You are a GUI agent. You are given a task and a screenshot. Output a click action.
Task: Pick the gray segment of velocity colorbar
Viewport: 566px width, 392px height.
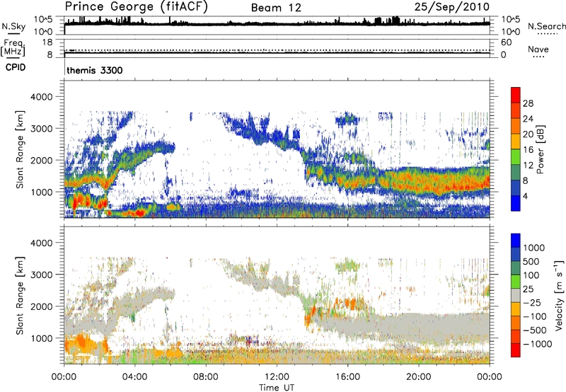click(x=516, y=296)
